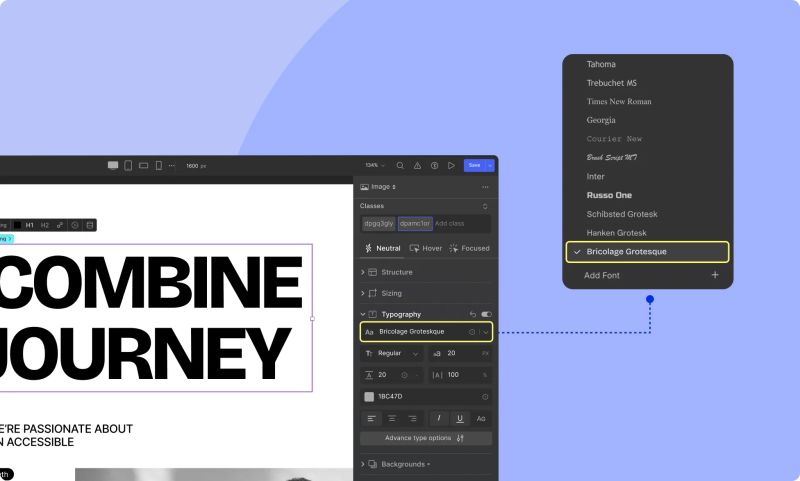Viewport: 800px width, 481px height.
Task: Click the classes sort arrows icon
Action: click(x=485, y=206)
